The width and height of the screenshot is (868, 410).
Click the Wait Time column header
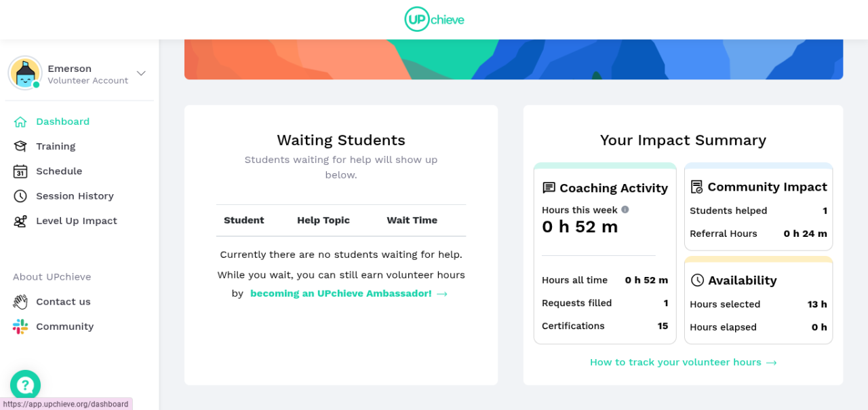(412, 221)
